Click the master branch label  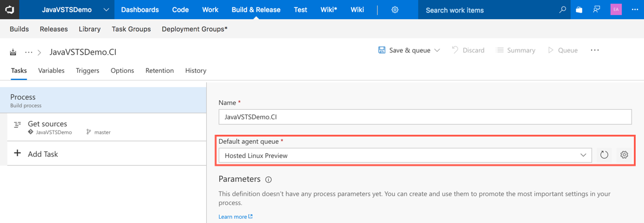tap(102, 132)
